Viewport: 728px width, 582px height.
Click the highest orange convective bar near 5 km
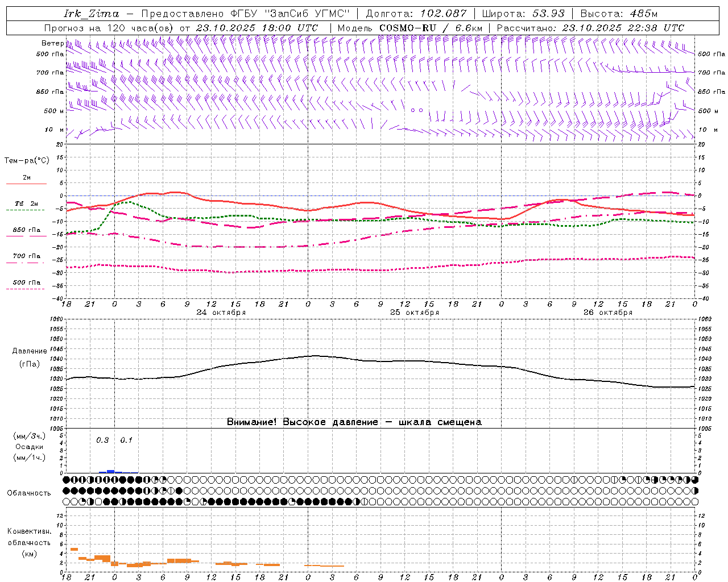[x=74, y=549]
